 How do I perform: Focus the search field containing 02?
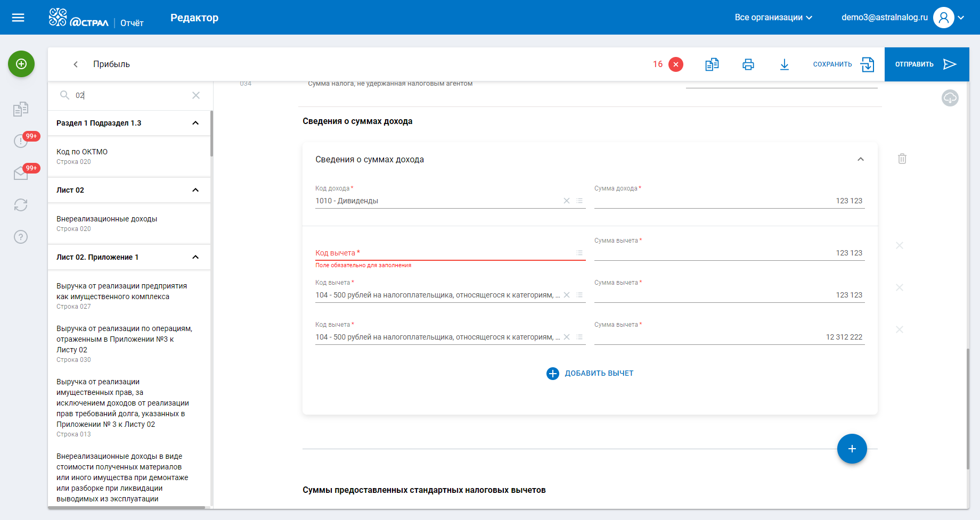coord(130,95)
